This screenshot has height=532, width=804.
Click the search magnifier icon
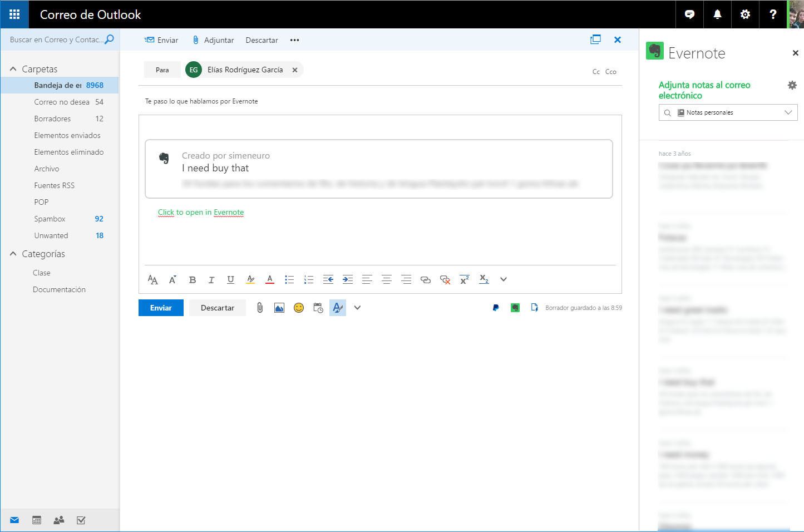tap(110, 39)
